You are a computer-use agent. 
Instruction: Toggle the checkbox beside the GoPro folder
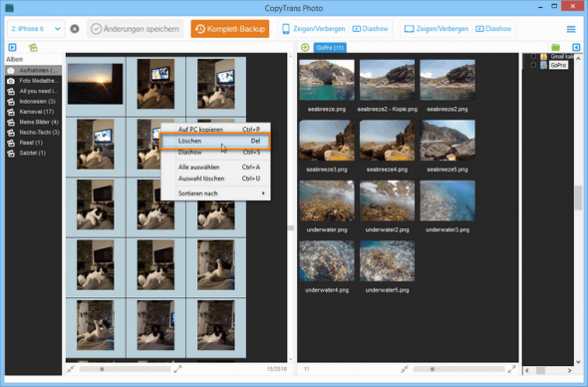coord(533,65)
